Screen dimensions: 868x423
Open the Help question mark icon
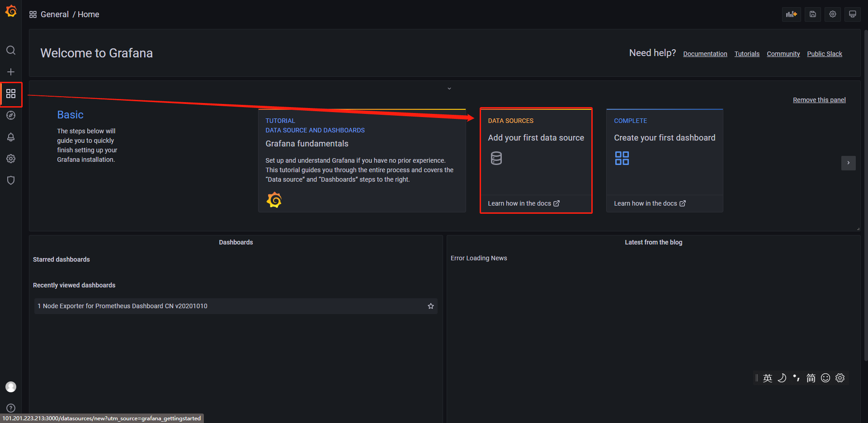pyautogui.click(x=11, y=408)
